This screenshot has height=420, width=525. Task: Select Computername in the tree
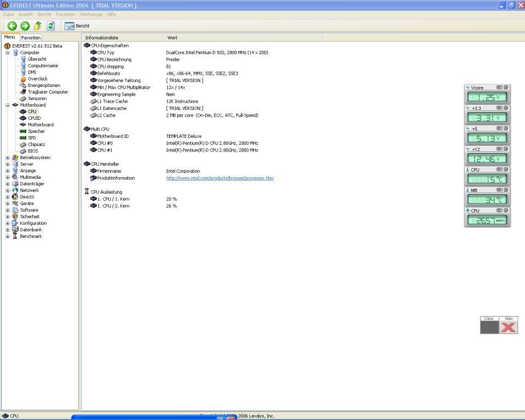point(43,66)
